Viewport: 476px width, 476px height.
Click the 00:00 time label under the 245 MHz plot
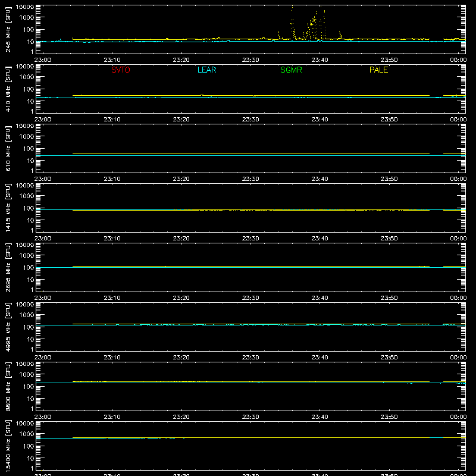pos(458,60)
